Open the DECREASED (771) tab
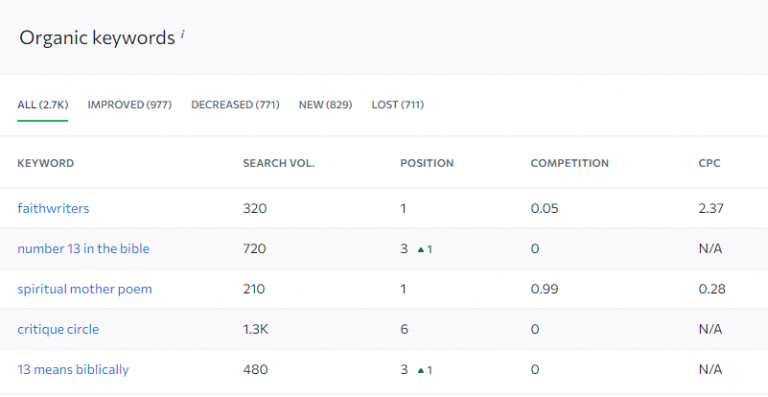Image resolution: width=768 pixels, height=397 pixels. click(235, 105)
